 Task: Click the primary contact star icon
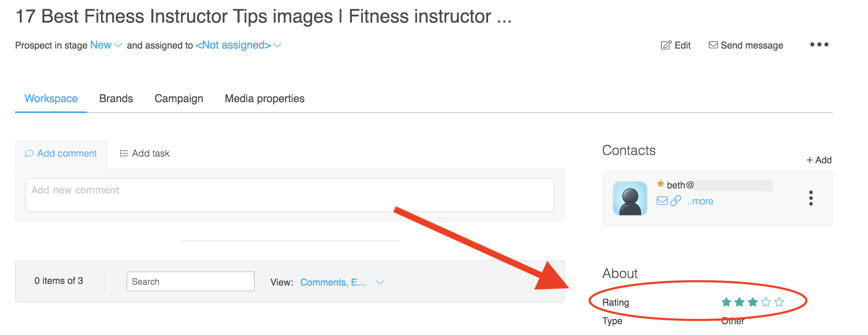[x=661, y=184]
